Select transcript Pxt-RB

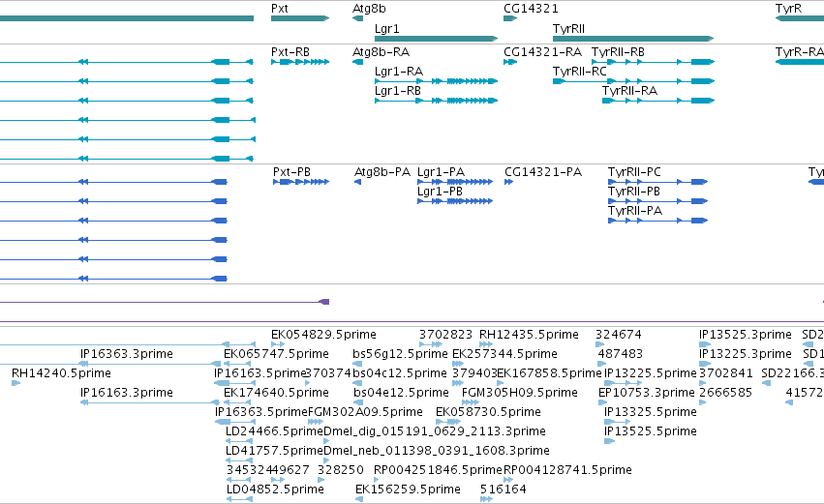[x=300, y=62]
